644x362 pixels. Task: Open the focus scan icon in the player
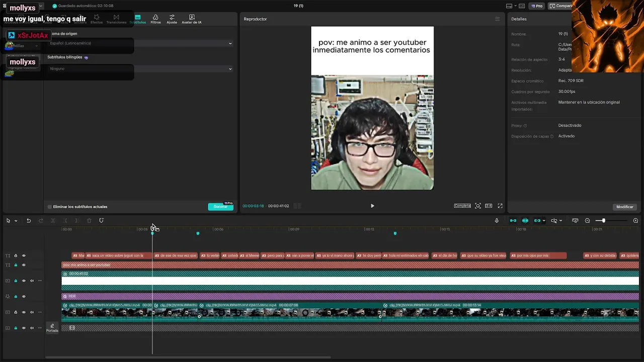(x=478, y=206)
